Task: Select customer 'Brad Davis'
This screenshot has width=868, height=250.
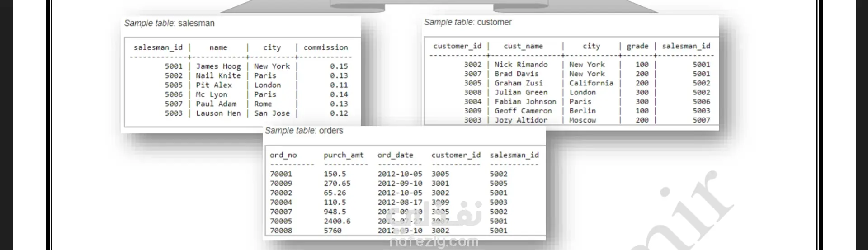Action: click(516, 74)
